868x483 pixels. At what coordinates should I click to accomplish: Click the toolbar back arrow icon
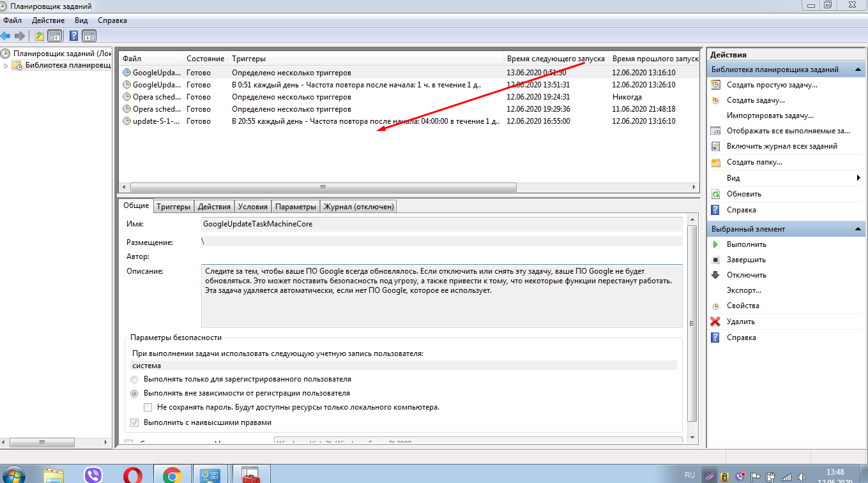[x=6, y=36]
